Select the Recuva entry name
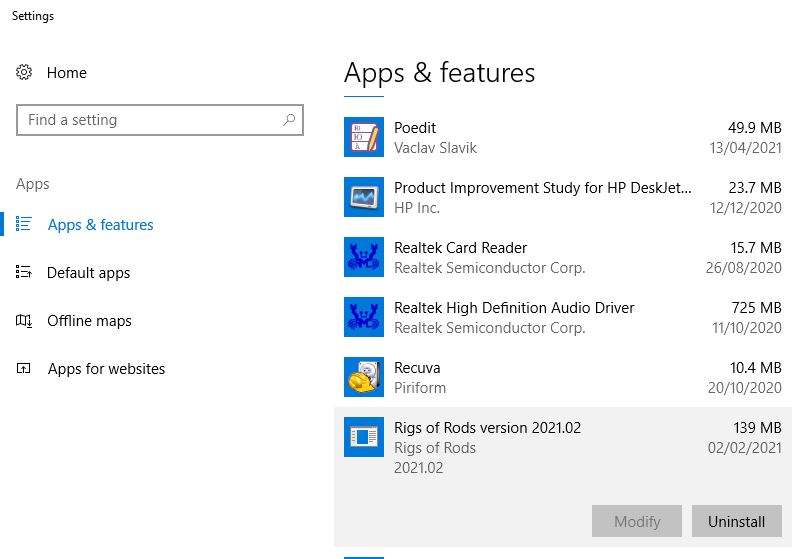809x559 pixels. pyautogui.click(x=417, y=368)
